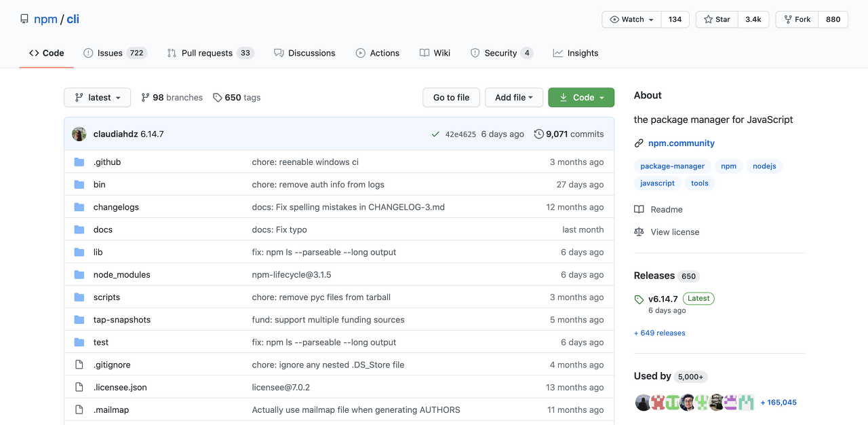Open the Actions tab
The image size is (868, 425).
click(378, 53)
